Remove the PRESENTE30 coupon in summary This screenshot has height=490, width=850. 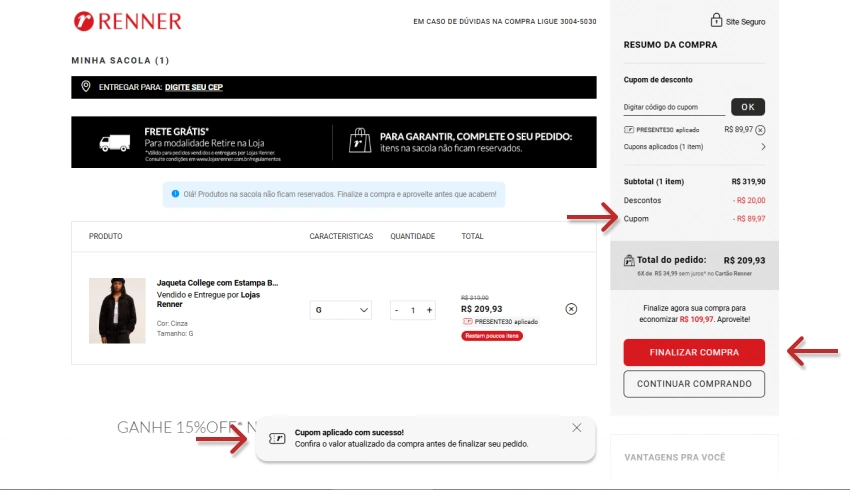click(x=760, y=130)
